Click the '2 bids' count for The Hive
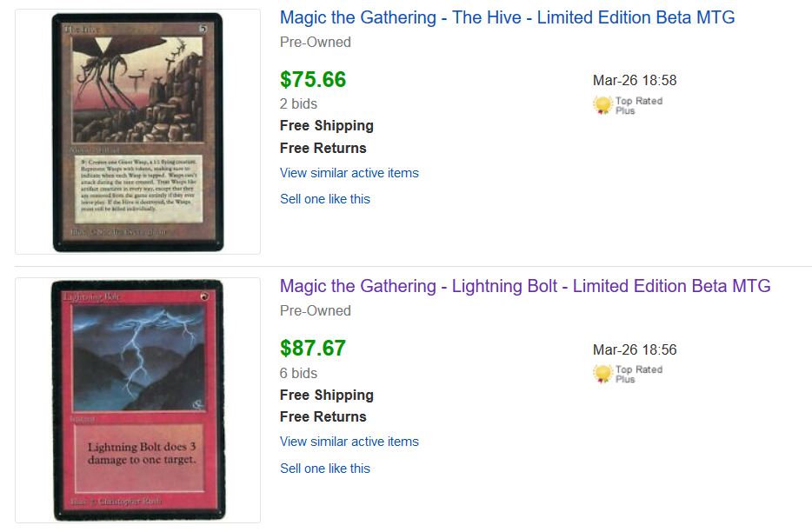 (298, 104)
